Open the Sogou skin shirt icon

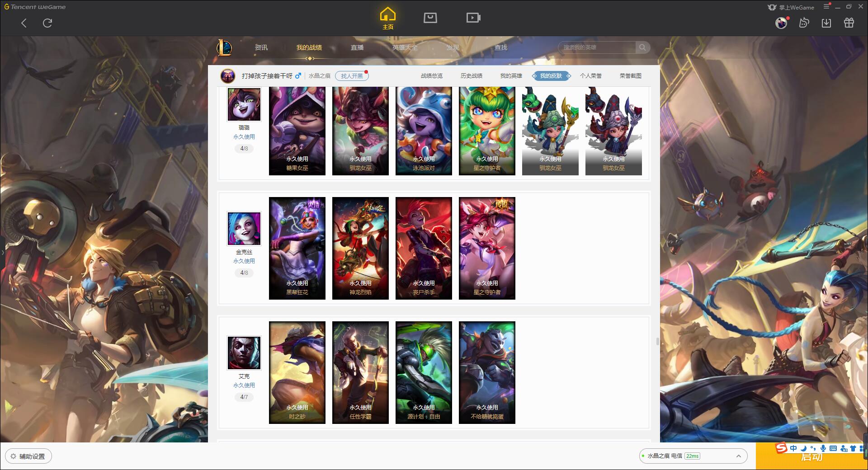point(853,448)
